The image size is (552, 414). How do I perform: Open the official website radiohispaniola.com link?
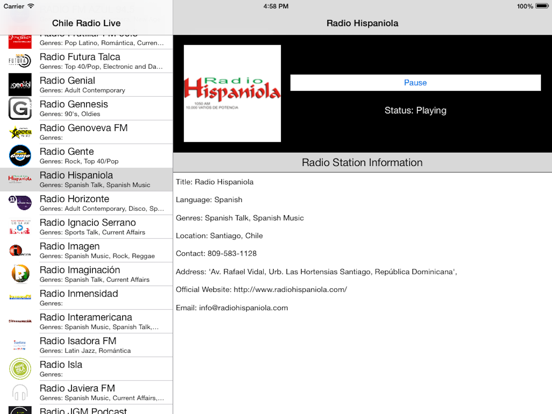(x=290, y=289)
